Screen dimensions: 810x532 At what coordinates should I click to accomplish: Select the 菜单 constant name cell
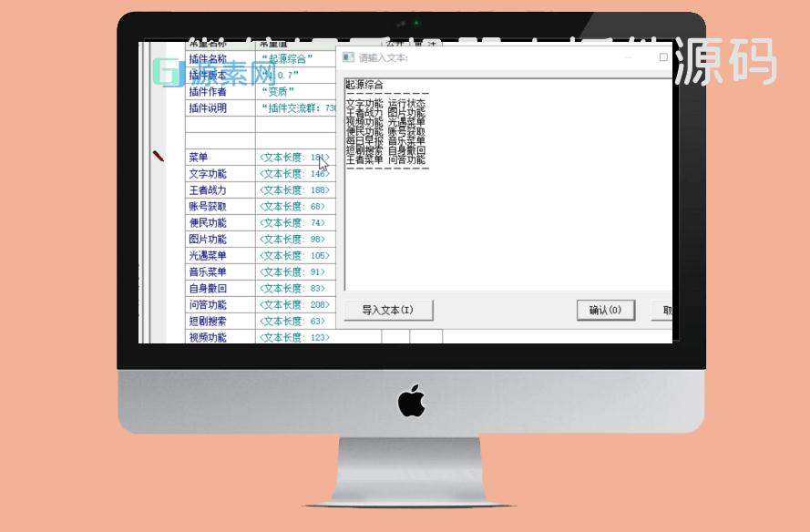click(220, 158)
